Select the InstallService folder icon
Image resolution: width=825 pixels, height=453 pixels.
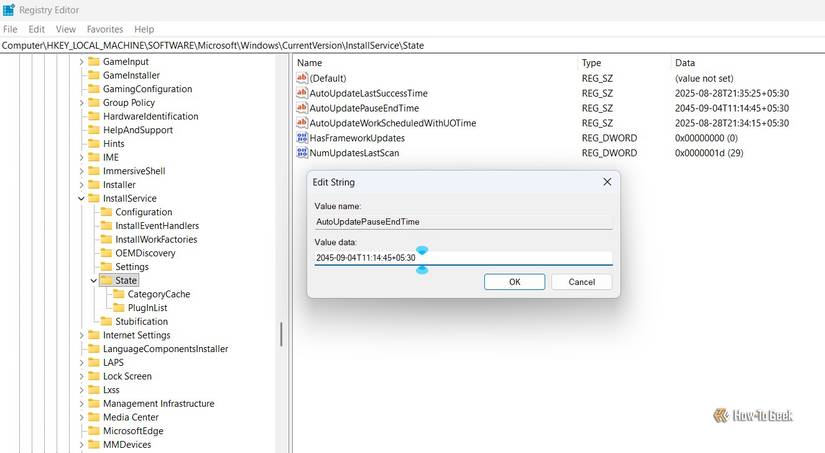click(94, 198)
